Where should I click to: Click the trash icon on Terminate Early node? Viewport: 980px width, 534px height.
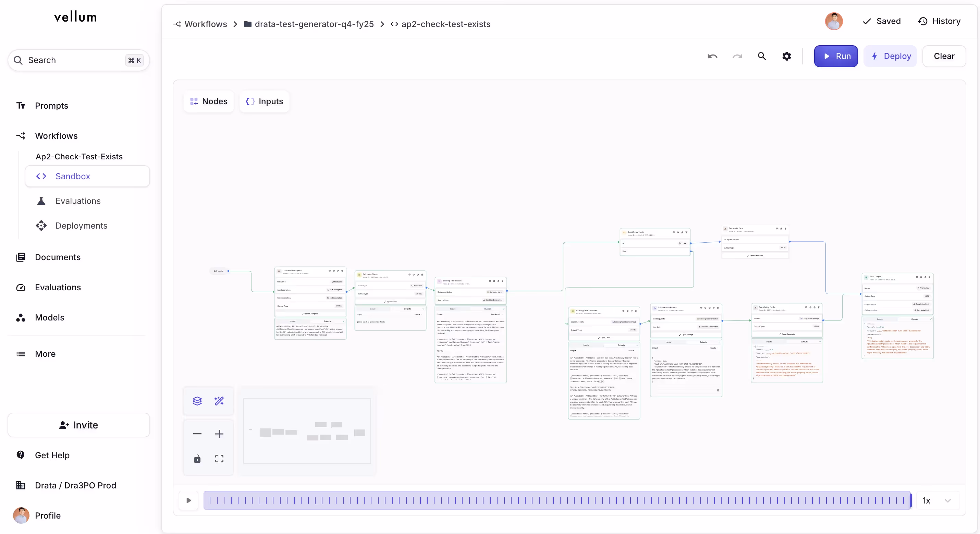coord(785,229)
